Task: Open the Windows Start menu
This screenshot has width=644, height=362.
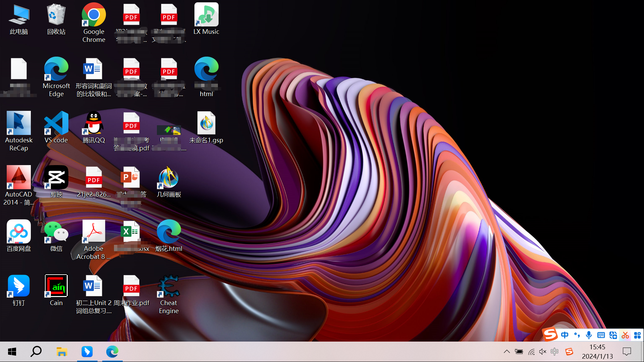Action: click(x=12, y=352)
